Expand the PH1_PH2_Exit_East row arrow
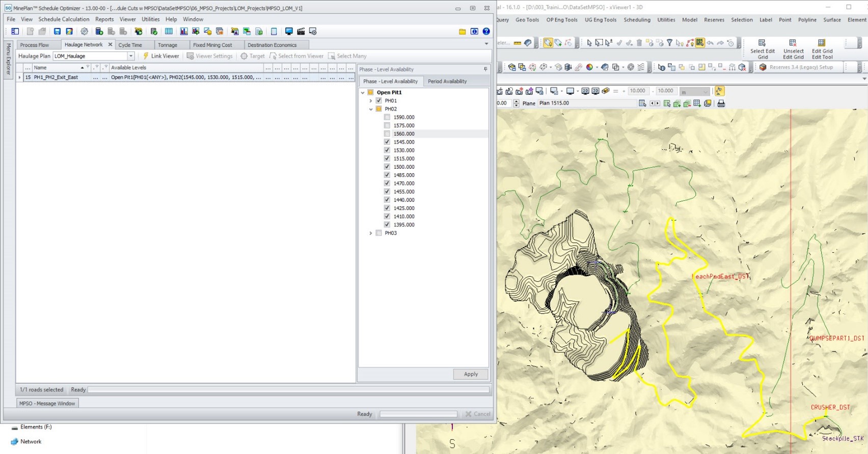 tap(20, 77)
